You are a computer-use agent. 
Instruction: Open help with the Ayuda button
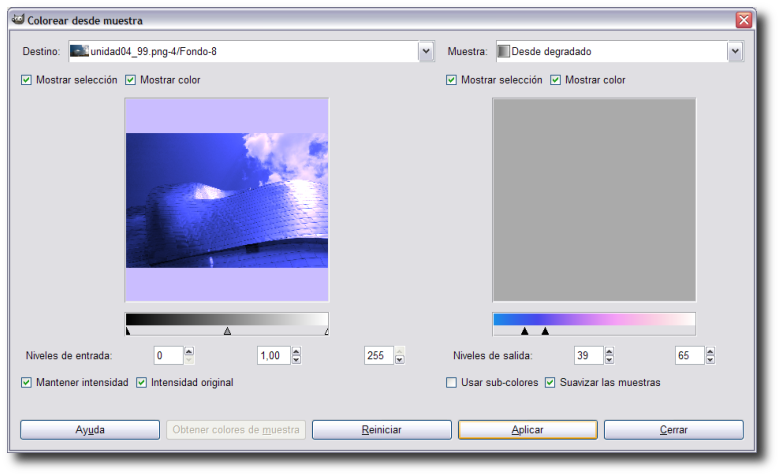pos(90,429)
